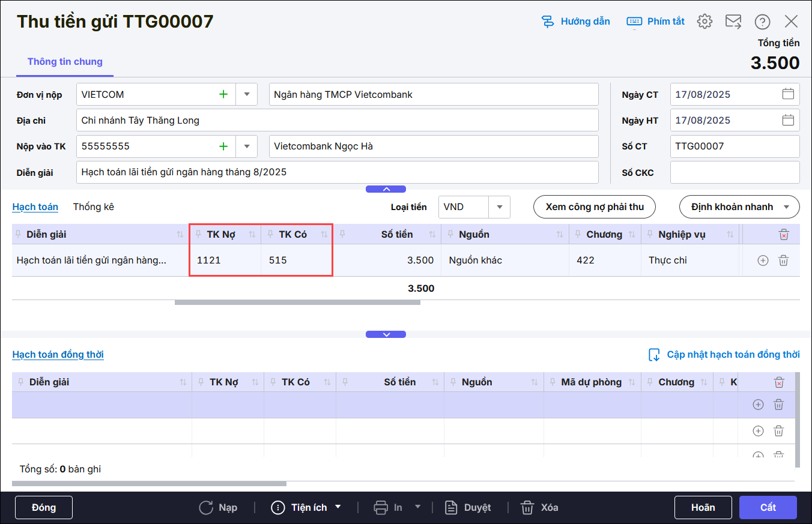Screen dimensions: 812x524
Task: Select the Thông tin chung tab
Action: click(65, 62)
